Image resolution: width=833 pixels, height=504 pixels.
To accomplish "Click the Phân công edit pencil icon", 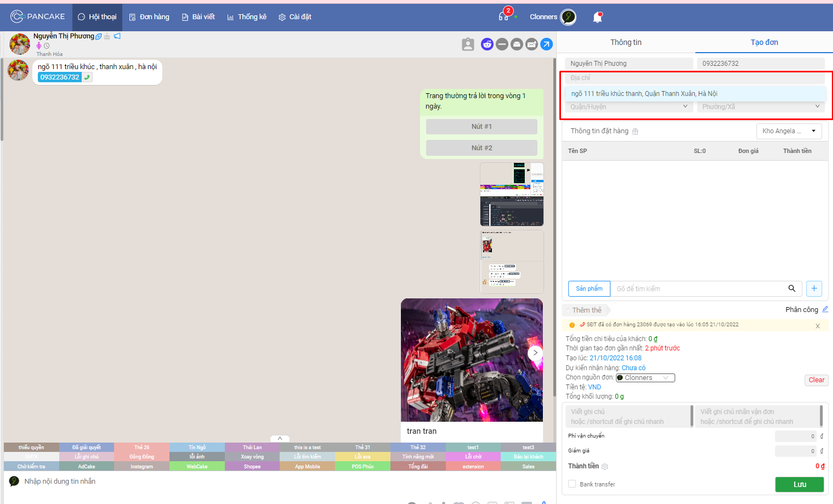I will point(825,309).
